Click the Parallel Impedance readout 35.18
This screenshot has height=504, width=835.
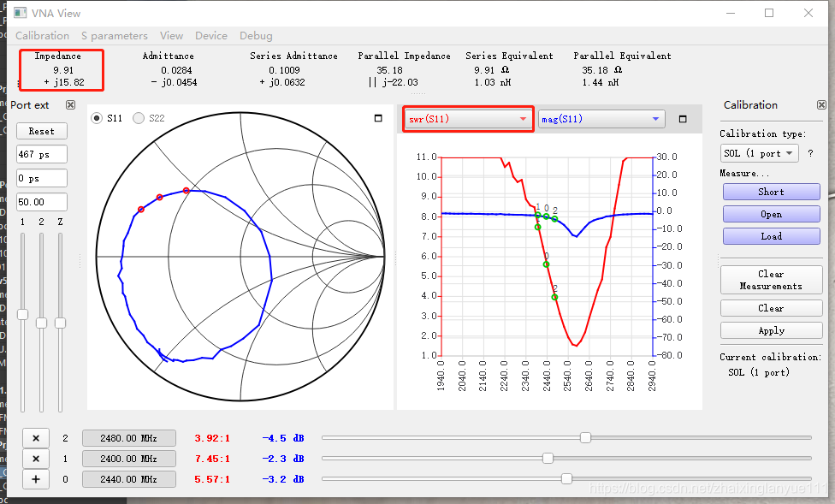[x=389, y=70]
